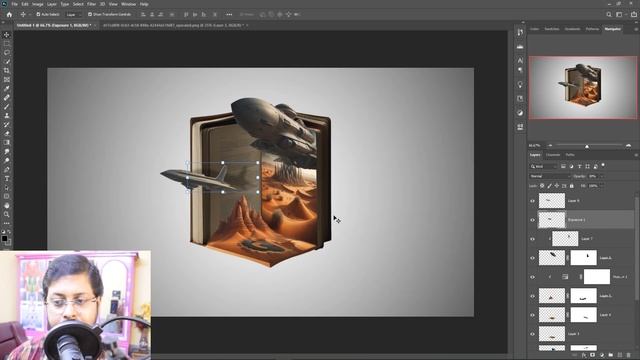Select the Rectangular Marquee tool
640x360 pixels.
(x=7, y=44)
